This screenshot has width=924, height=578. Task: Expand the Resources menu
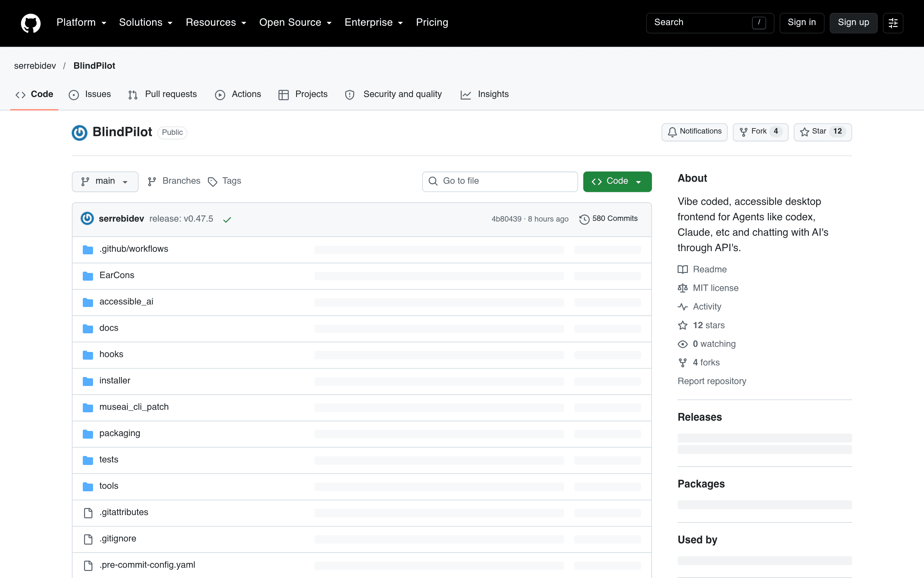coord(216,22)
